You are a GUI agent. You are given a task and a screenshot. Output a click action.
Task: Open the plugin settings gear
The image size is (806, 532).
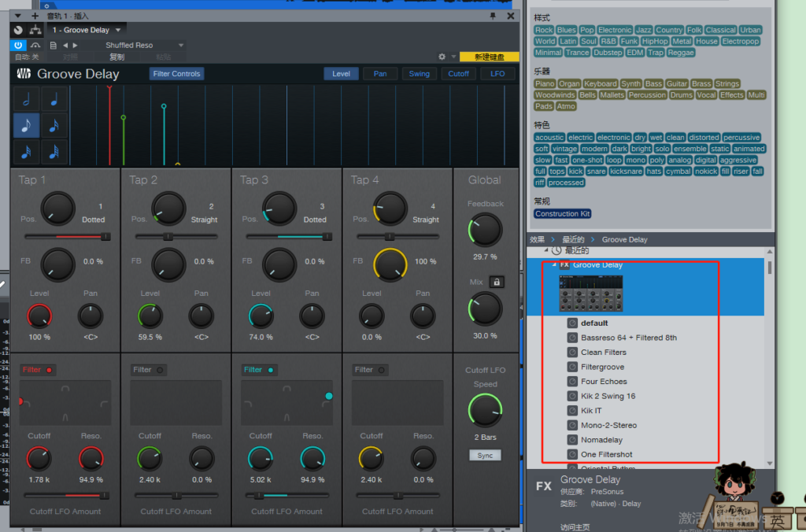tap(442, 57)
